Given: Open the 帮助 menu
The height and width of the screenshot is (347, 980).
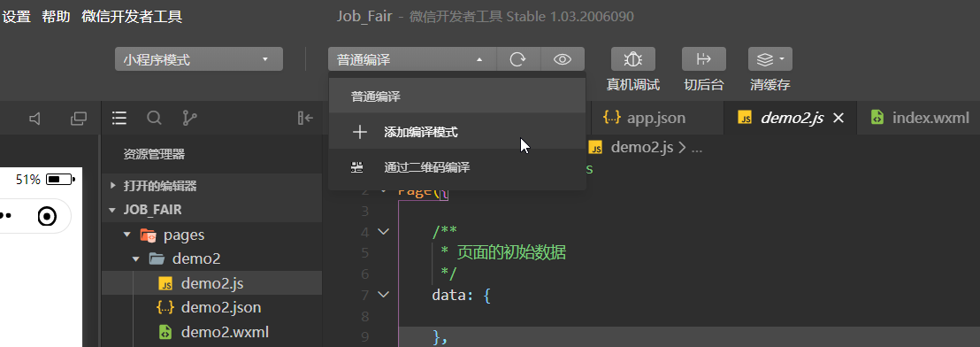Looking at the screenshot, I should click(x=56, y=17).
